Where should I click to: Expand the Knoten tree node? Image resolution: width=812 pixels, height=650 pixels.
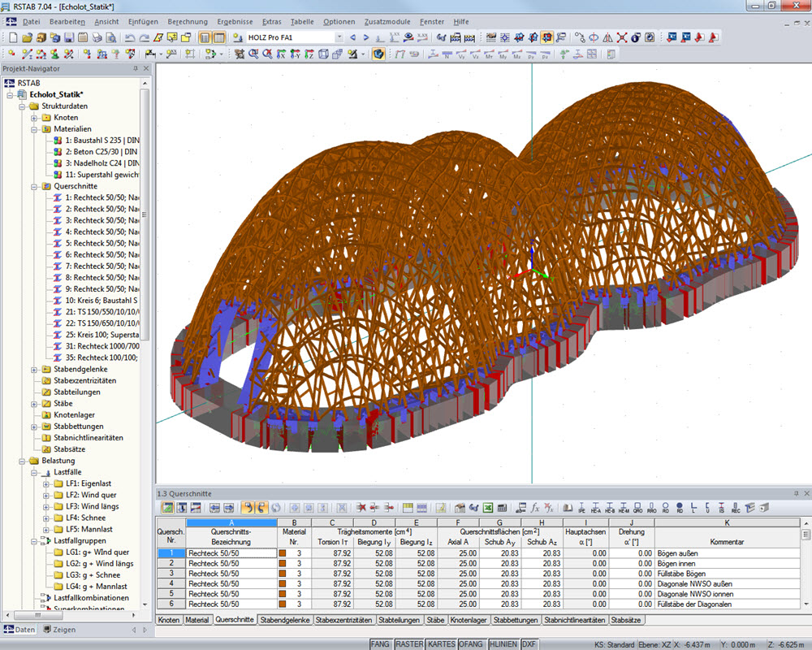(35, 118)
